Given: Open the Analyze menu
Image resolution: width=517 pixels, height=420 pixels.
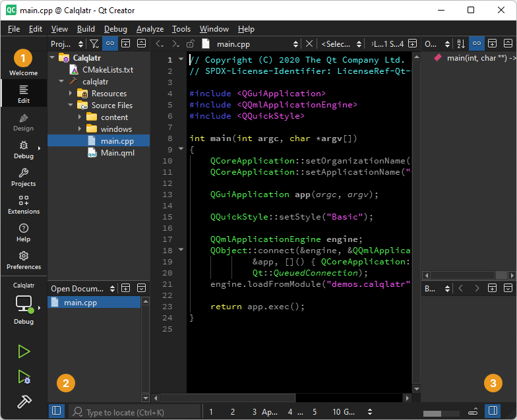Looking at the screenshot, I should point(150,29).
